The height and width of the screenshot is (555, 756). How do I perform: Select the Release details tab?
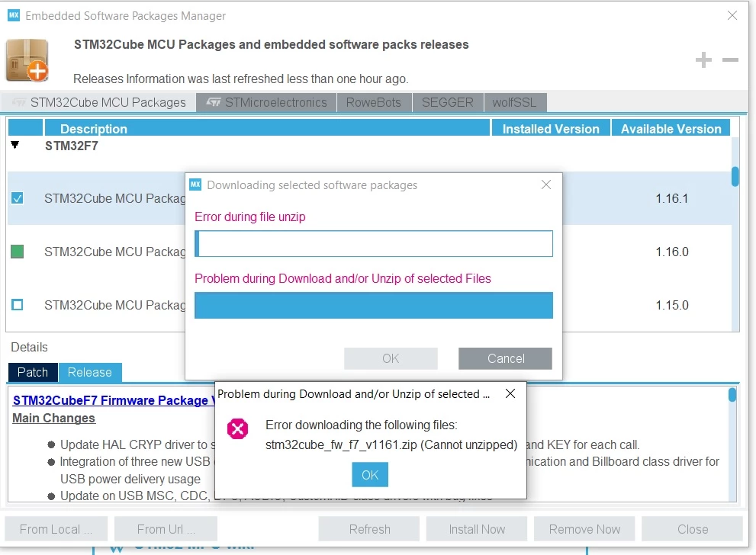(90, 372)
